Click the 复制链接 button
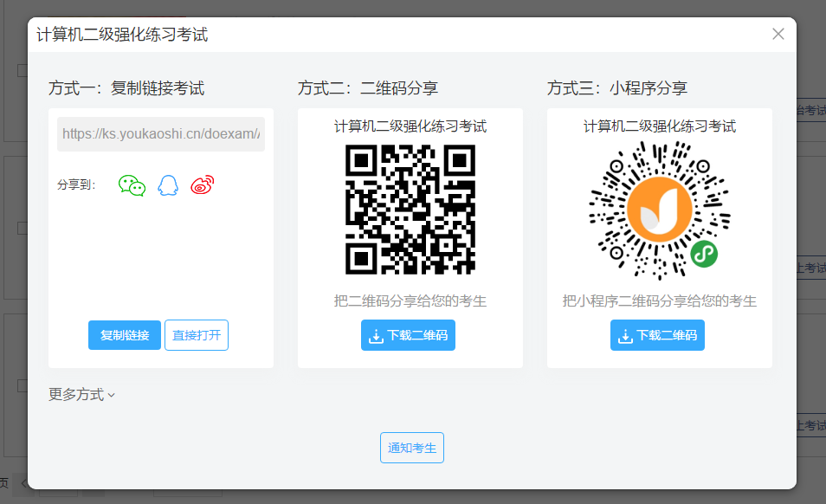The height and width of the screenshot is (504, 826). tap(125, 335)
